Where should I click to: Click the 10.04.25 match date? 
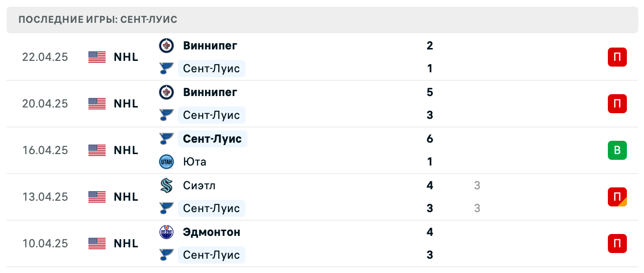(x=45, y=244)
